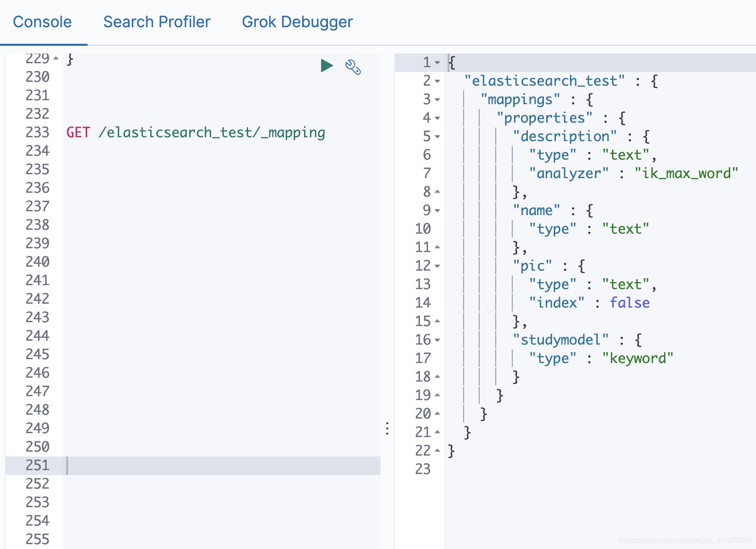Collapse the "description" block on line 5
This screenshot has width=756, height=549.
pyautogui.click(x=437, y=137)
